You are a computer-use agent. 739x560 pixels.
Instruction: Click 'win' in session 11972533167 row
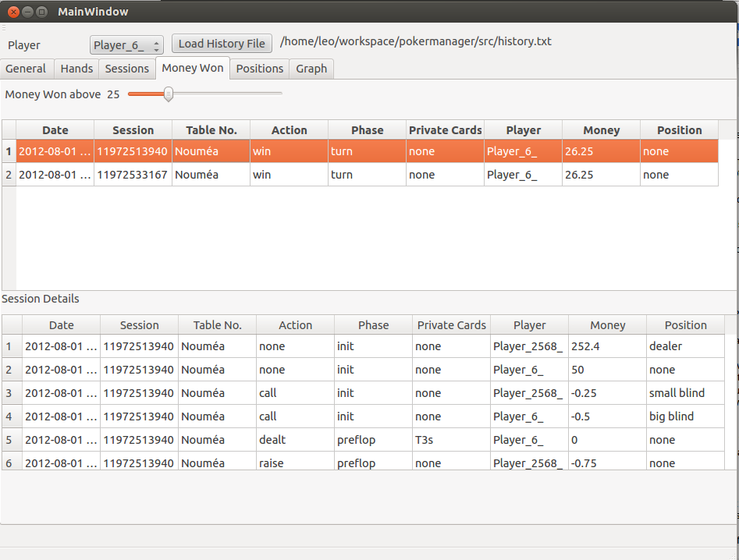point(289,175)
